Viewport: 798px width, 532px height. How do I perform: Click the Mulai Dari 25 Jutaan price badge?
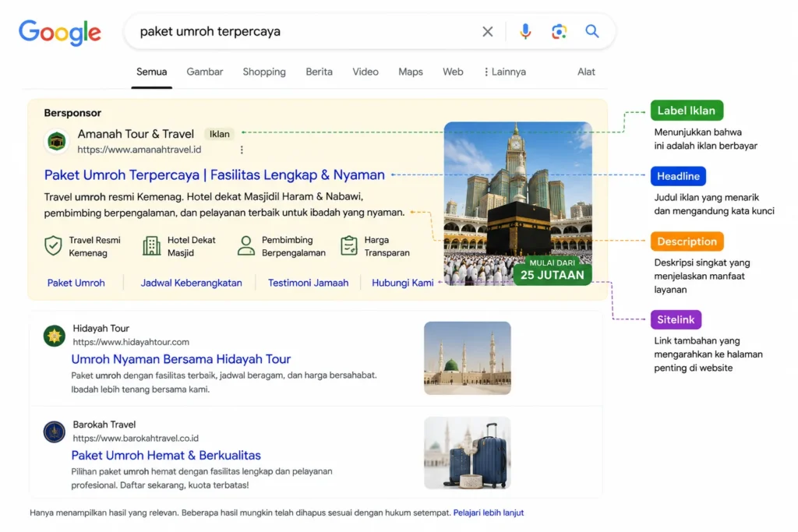coord(553,270)
